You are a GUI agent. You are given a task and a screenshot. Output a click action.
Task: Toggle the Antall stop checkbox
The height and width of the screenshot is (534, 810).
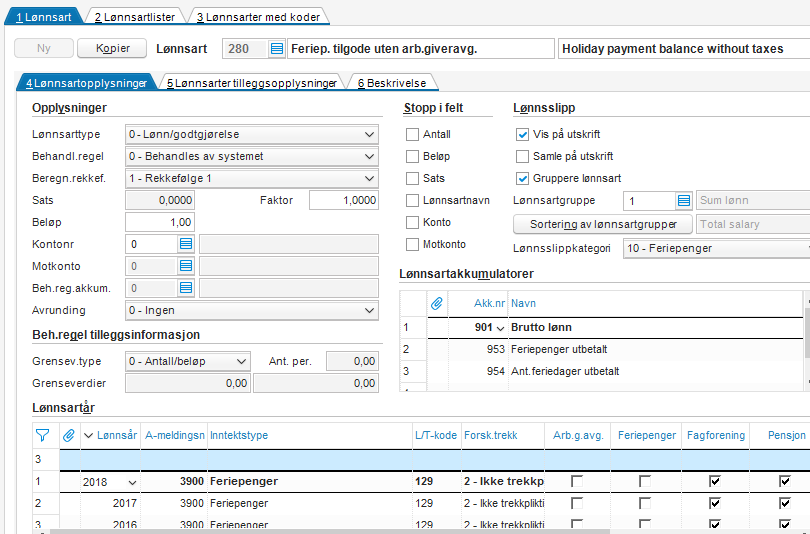tap(412, 134)
